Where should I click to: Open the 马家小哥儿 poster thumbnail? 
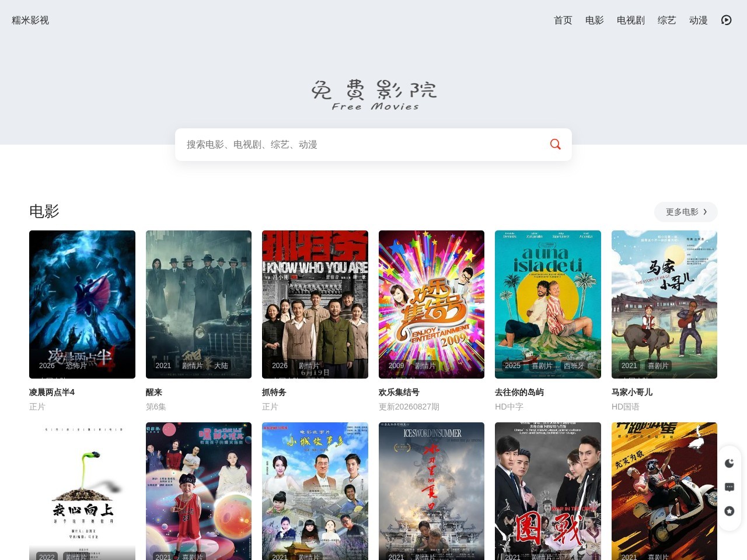pos(664,304)
